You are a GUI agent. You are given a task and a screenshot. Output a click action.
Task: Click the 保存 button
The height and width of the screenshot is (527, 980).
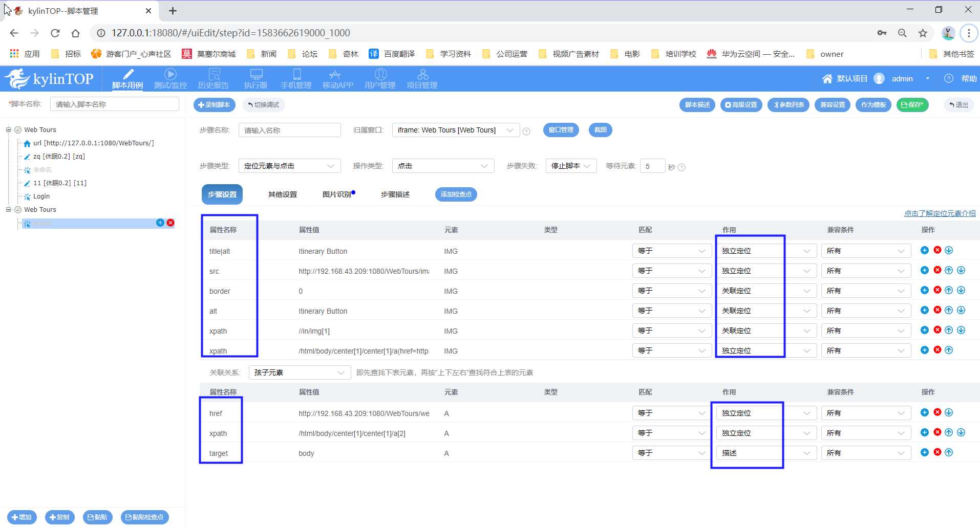(x=912, y=105)
